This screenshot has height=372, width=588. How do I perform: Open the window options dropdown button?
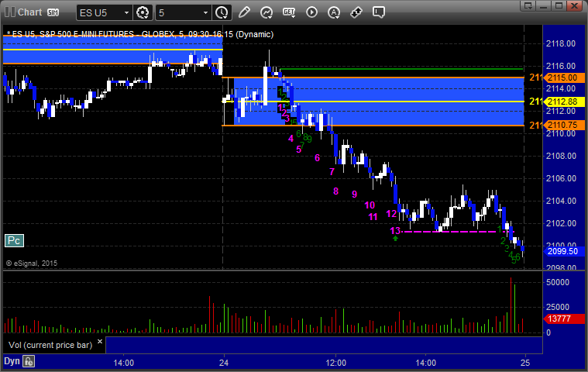click(x=528, y=5)
